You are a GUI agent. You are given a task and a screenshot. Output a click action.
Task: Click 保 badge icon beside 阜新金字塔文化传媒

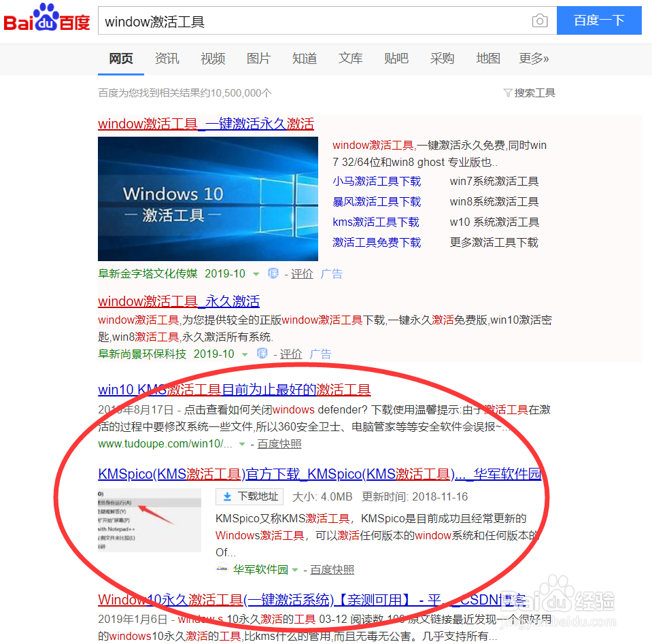(x=273, y=273)
